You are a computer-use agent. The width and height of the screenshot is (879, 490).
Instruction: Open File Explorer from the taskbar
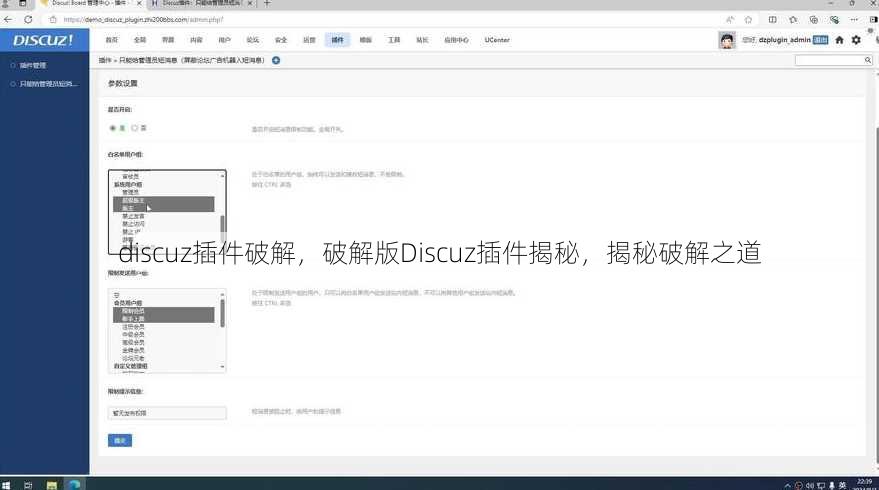52,485
